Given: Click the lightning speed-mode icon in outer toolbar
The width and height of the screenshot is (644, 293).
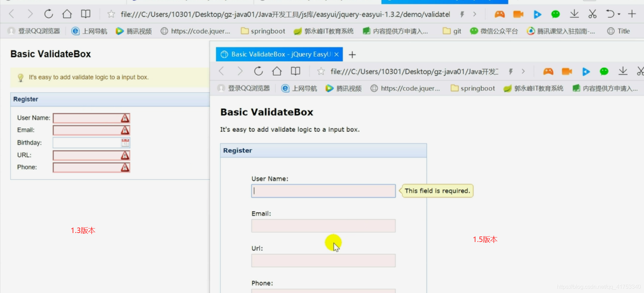Looking at the screenshot, I should pos(462,14).
